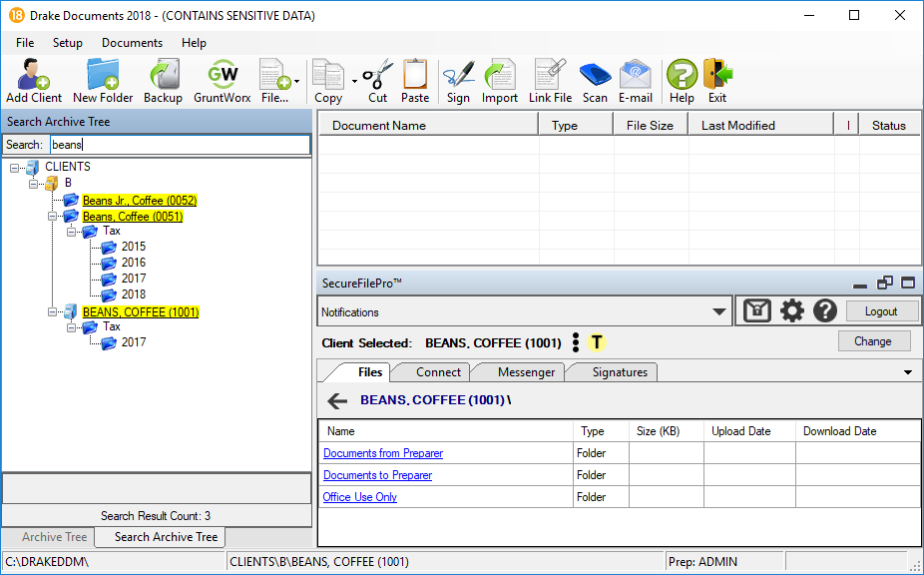Open Help from the toolbar

(682, 81)
